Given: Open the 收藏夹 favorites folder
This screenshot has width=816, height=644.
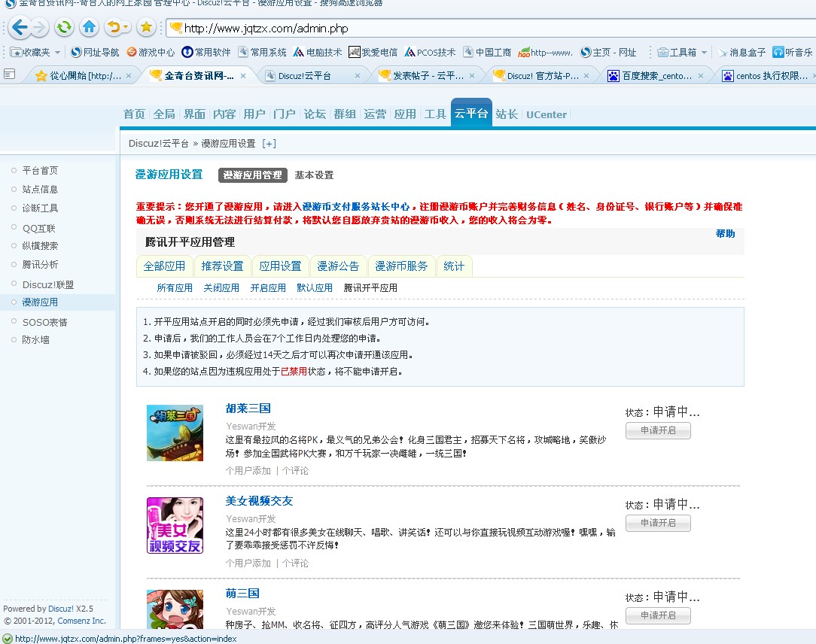Looking at the screenshot, I should tap(35, 53).
